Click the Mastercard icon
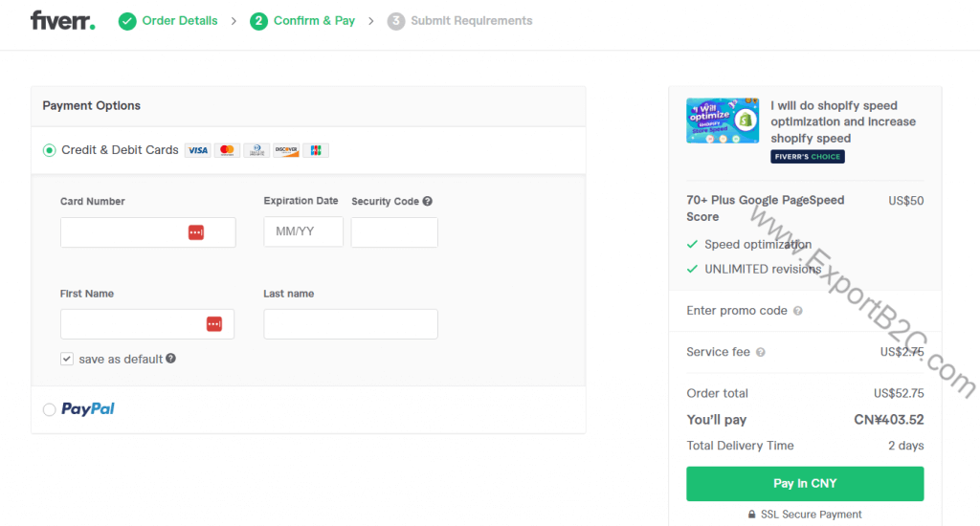This screenshot has width=980, height=526. (226, 150)
